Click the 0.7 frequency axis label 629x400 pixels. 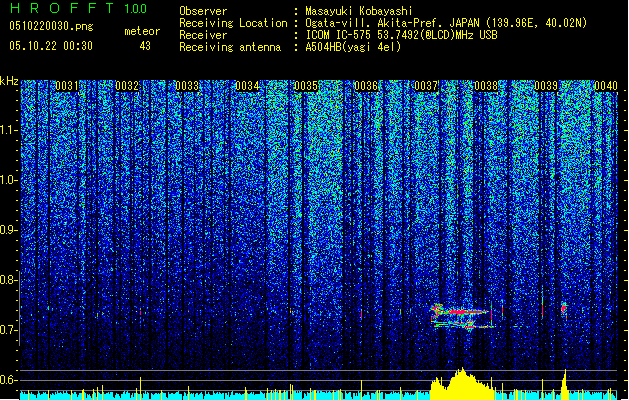pos(9,330)
